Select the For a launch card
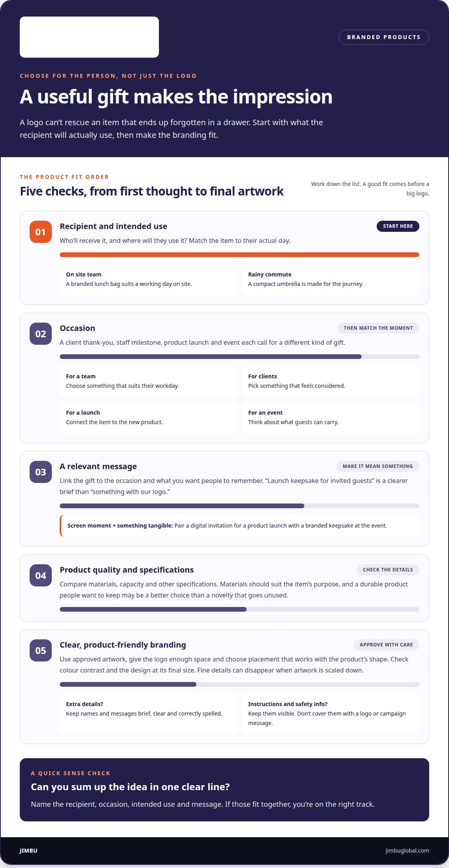This screenshot has height=868, width=449. [148, 417]
